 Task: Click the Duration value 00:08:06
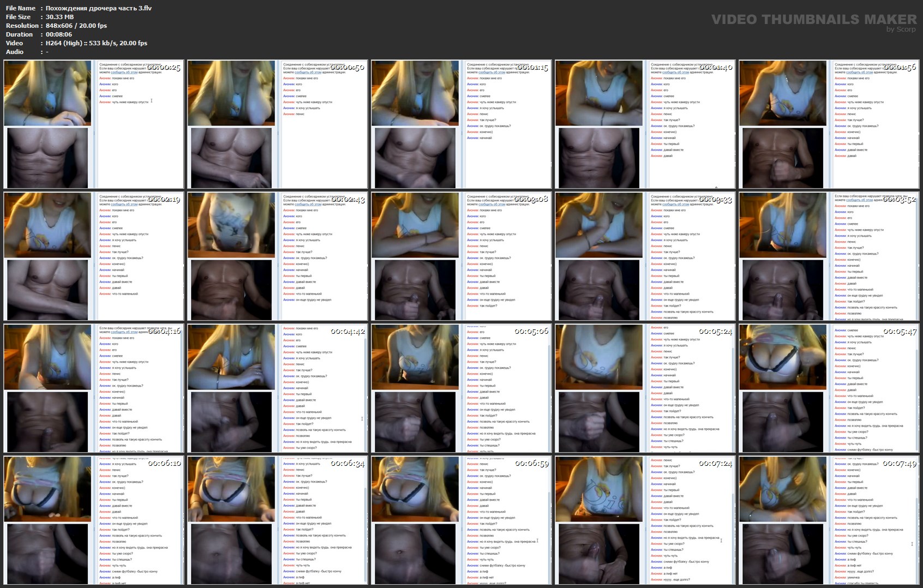[x=59, y=34]
